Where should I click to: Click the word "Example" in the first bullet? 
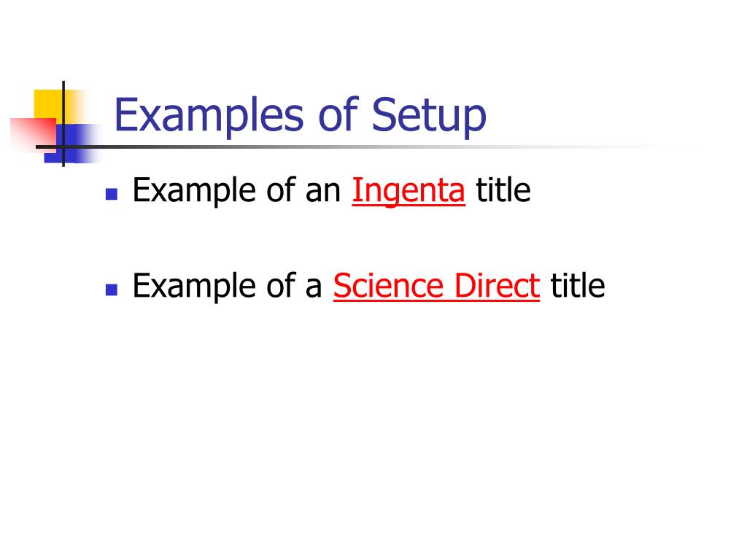point(194,192)
